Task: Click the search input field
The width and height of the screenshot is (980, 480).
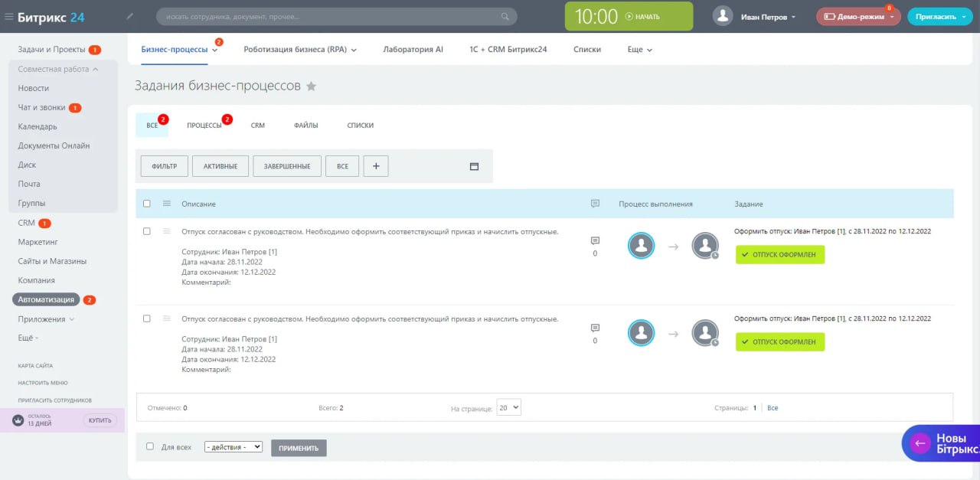Action: click(337, 16)
